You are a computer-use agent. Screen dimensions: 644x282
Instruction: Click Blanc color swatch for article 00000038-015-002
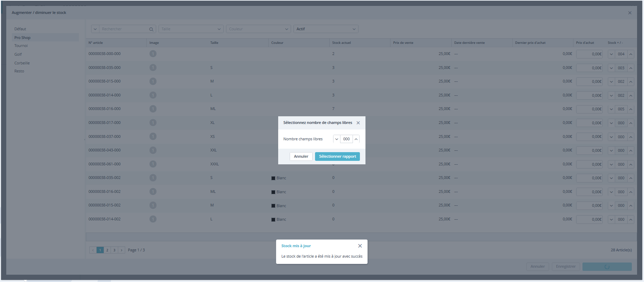click(273, 206)
